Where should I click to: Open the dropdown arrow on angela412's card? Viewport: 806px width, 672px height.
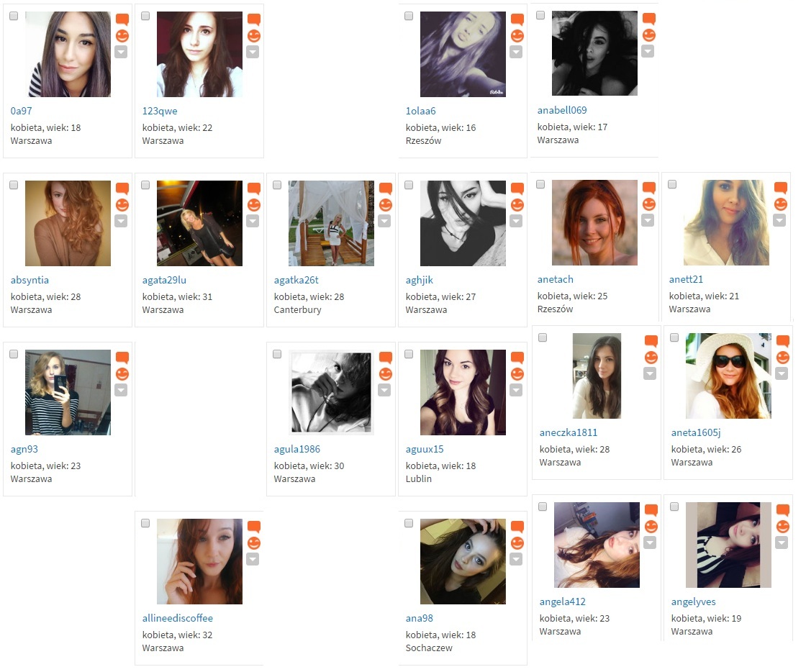650,543
